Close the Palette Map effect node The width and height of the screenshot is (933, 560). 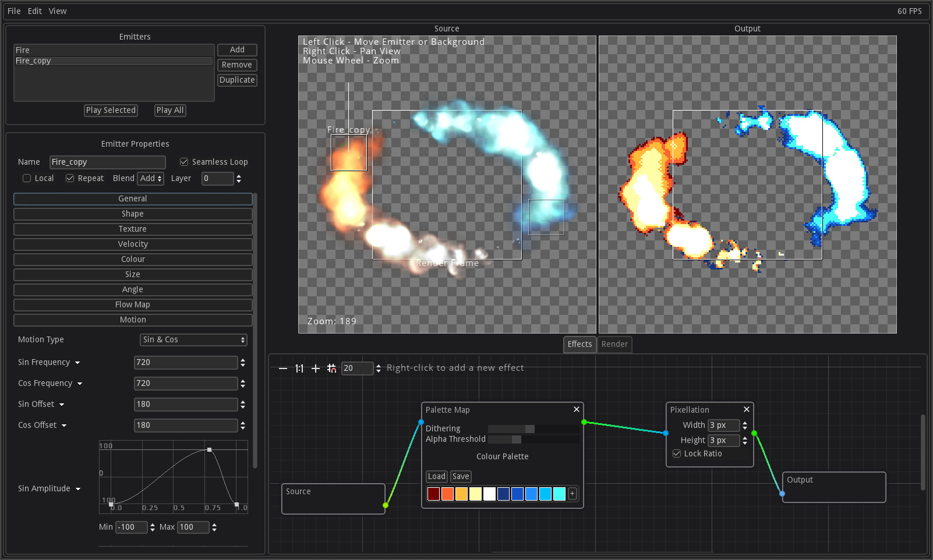(x=576, y=409)
